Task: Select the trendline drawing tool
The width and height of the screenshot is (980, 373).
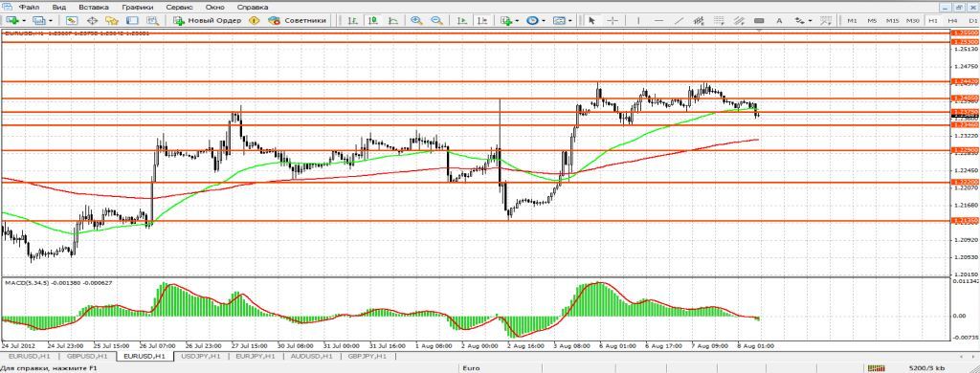Action: [679, 20]
